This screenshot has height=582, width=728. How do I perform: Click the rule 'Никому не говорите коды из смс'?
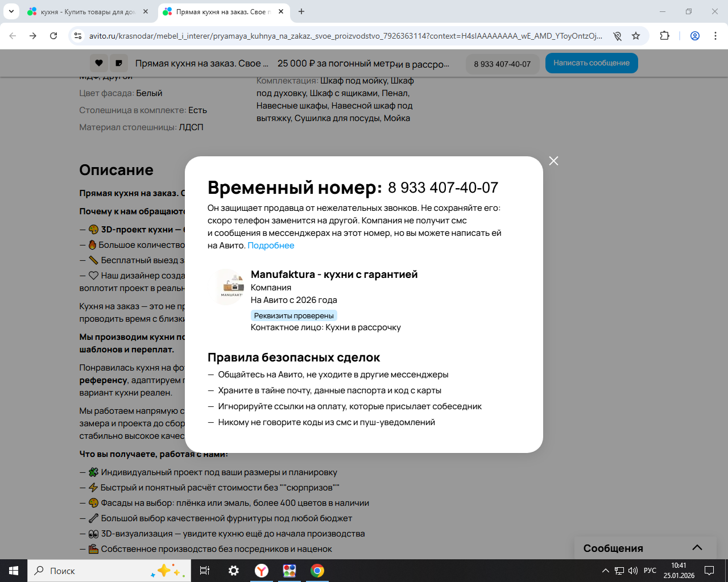326,422
